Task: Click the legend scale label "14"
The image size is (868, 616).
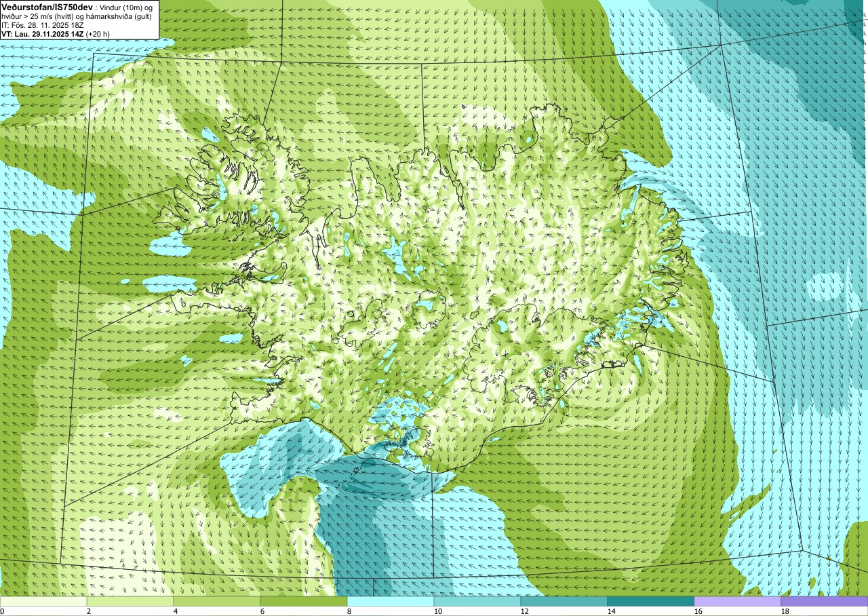Action: (x=612, y=611)
